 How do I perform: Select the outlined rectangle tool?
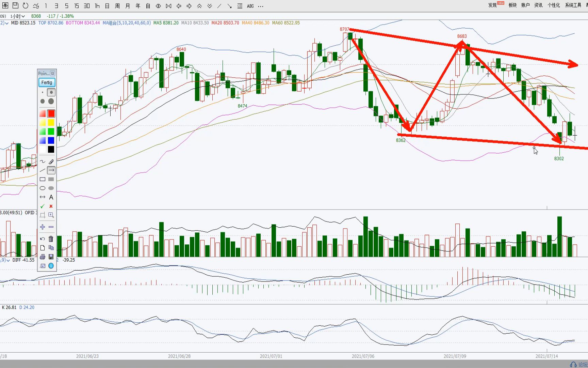pyautogui.click(x=43, y=179)
